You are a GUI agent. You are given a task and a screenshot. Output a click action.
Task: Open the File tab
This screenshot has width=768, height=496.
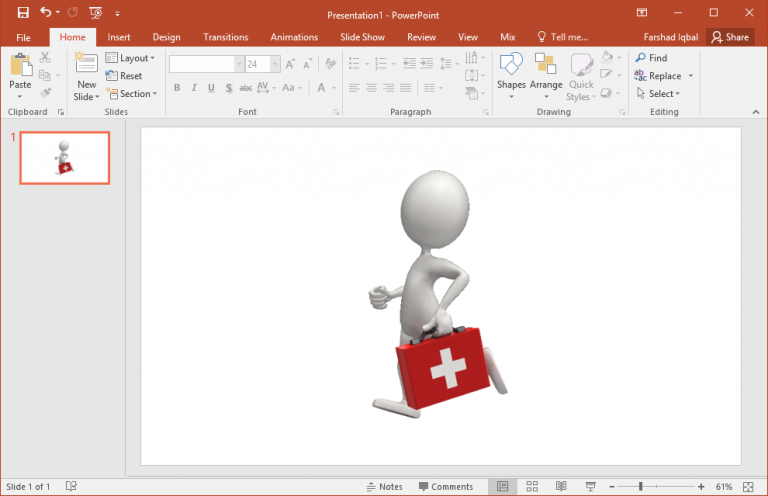click(x=23, y=37)
